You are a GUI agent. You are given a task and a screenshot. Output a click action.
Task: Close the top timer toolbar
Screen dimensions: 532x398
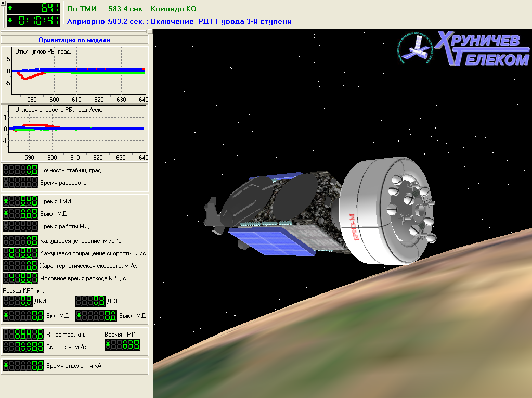[3, 3]
